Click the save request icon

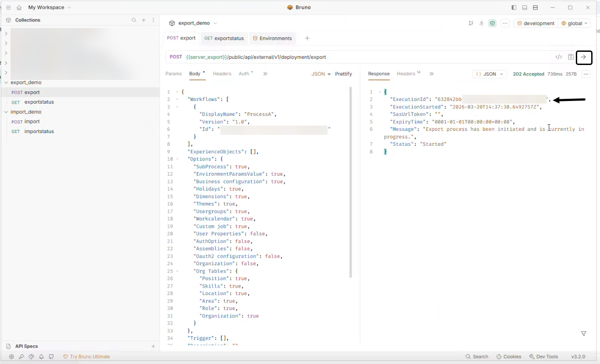click(x=571, y=57)
